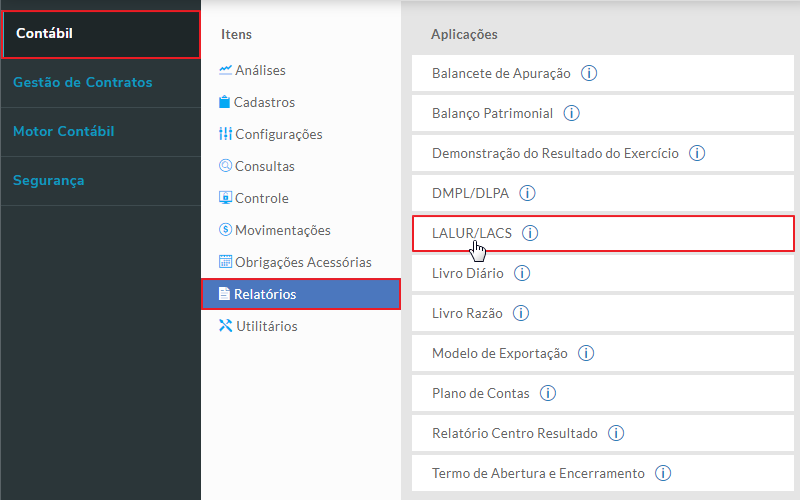Image resolution: width=800 pixels, height=500 pixels.
Task: Switch to Motor Contábil module
Action: point(64,131)
